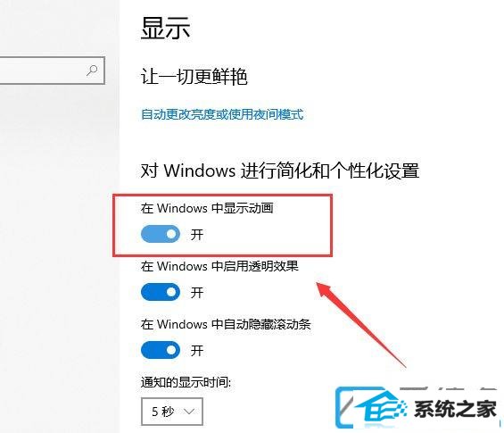
Task: Click the 开 text beside the animations switch
Action: [197, 235]
